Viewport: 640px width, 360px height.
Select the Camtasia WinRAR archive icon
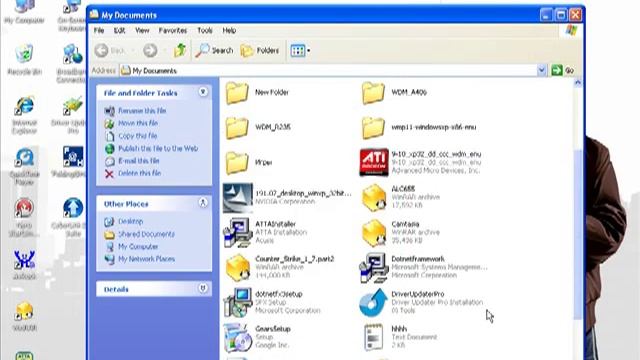point(373,233)
